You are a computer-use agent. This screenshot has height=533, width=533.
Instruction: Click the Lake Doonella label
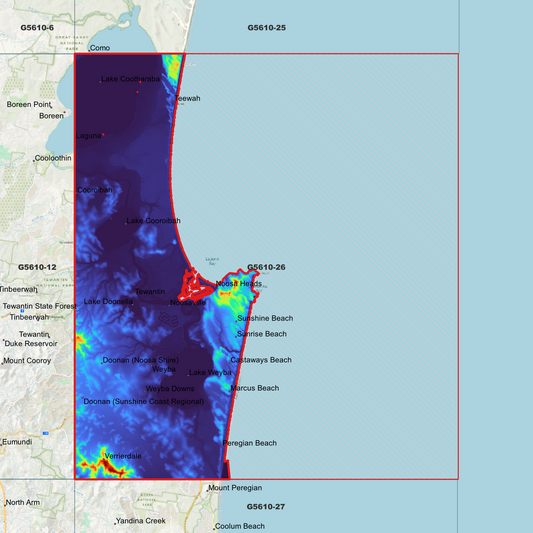[x=108, y=302]
